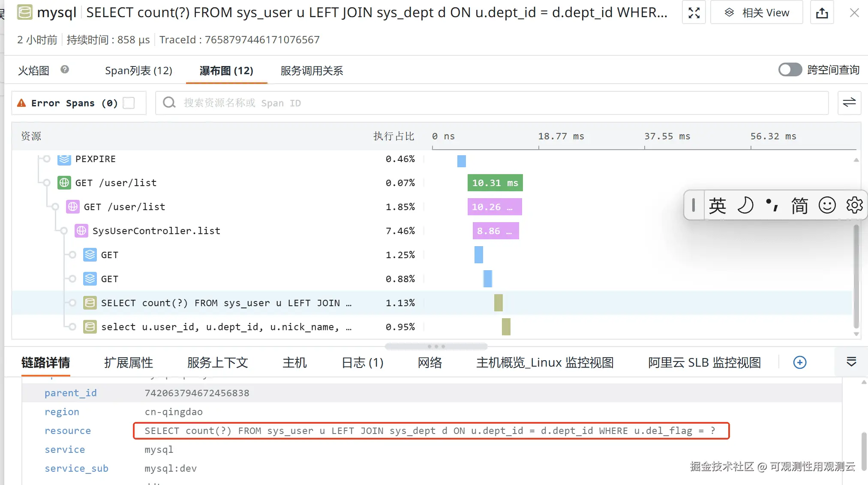Collapse the purple GET /user/list node
Image resolution: width=868 pixels, height=485 pixels.
pos(55,207)
